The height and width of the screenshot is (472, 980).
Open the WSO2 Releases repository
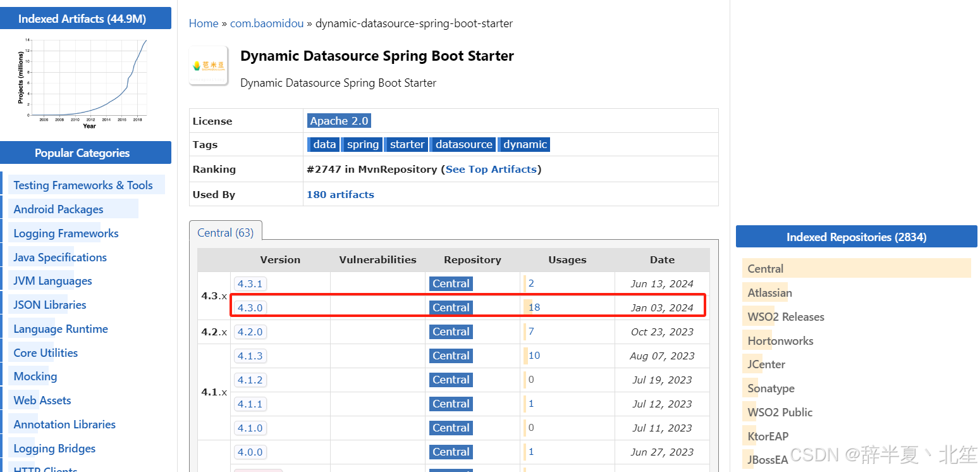point(786,317)
